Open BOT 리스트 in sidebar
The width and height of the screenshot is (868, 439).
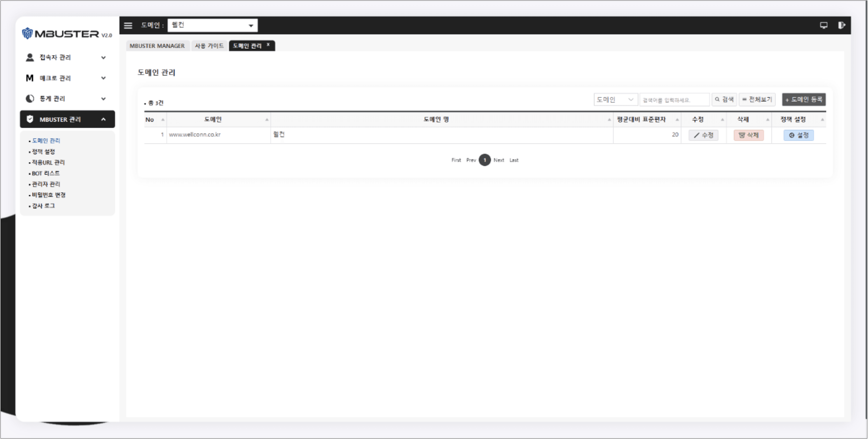46,173
